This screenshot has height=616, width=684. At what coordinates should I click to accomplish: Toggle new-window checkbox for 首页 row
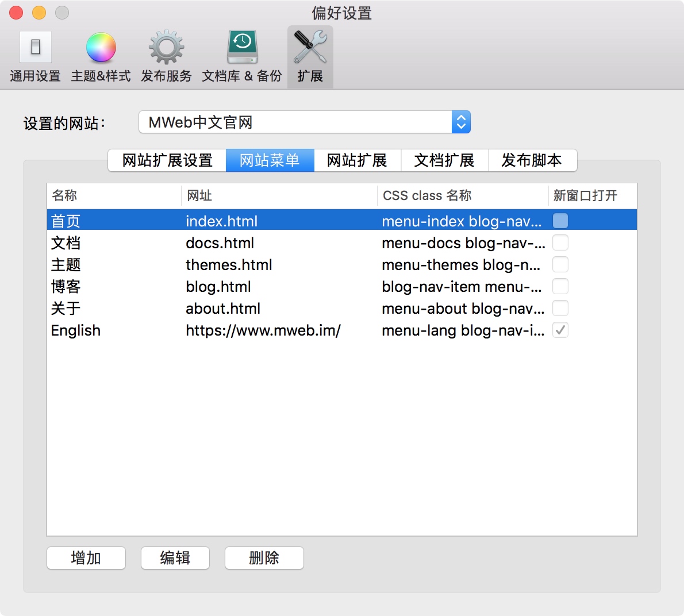[560, 221]
